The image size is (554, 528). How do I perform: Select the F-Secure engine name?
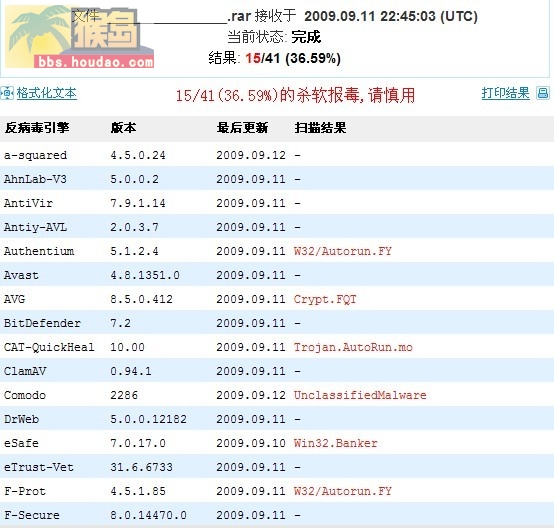pos(32,515)
